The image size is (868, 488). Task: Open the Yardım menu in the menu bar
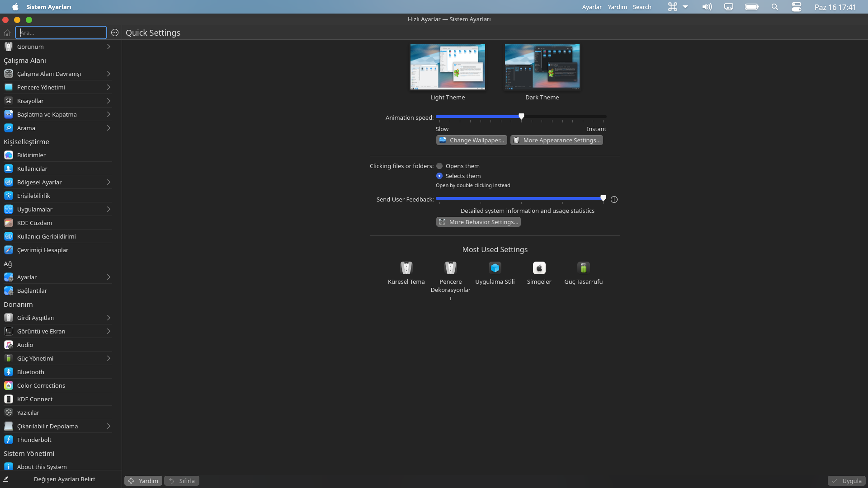(x=617, y=7)
